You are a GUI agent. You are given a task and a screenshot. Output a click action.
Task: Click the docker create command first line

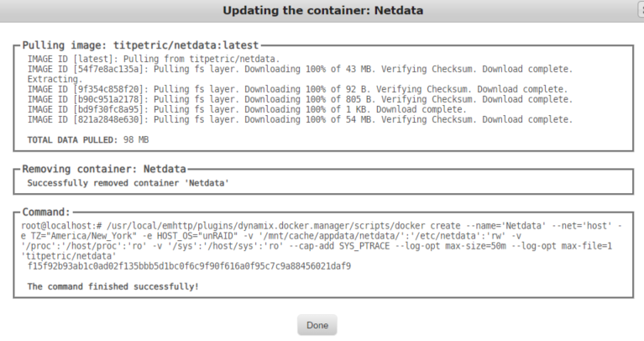pos(322,226)
